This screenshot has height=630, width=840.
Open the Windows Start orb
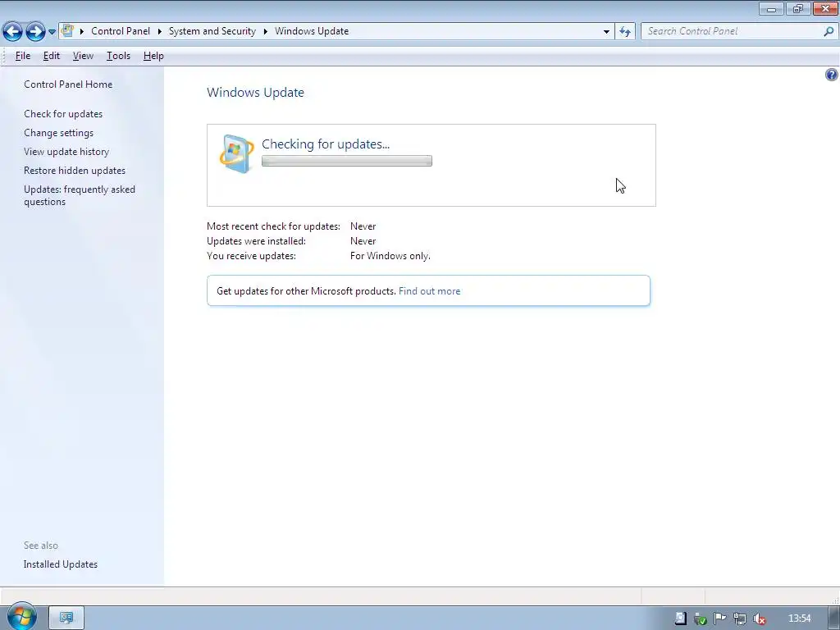pos(21,617)
